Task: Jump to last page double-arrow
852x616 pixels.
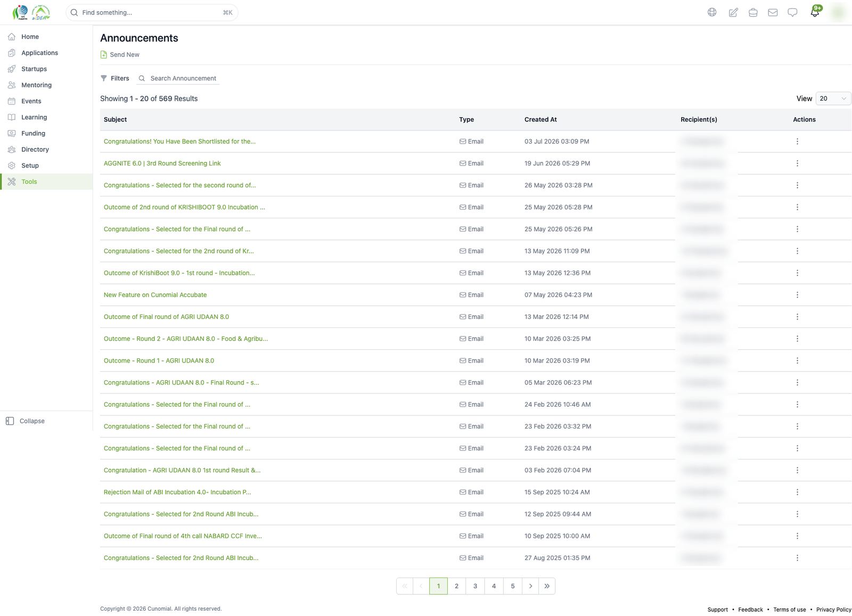Action: 547,586
